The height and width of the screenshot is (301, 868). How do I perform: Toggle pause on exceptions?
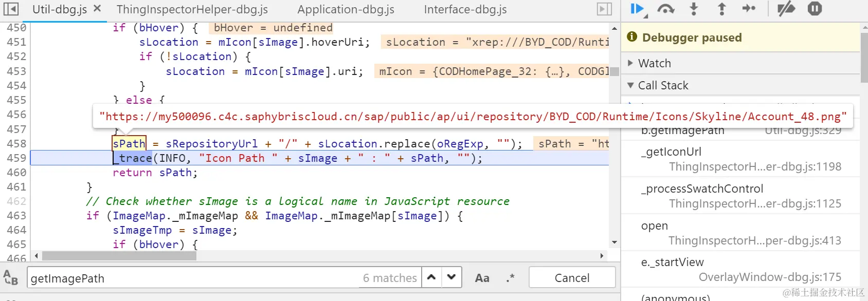(x=815, y=9)
